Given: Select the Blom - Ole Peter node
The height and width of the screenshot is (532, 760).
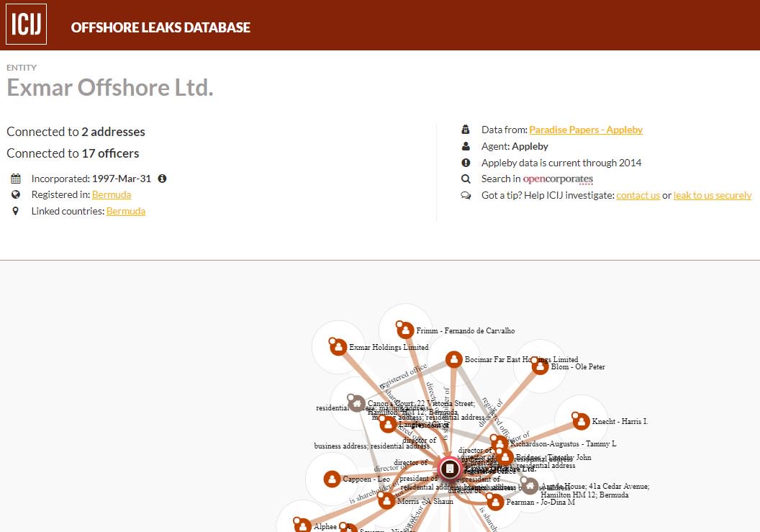Looking at the screenshot, I should pos(540,366).
